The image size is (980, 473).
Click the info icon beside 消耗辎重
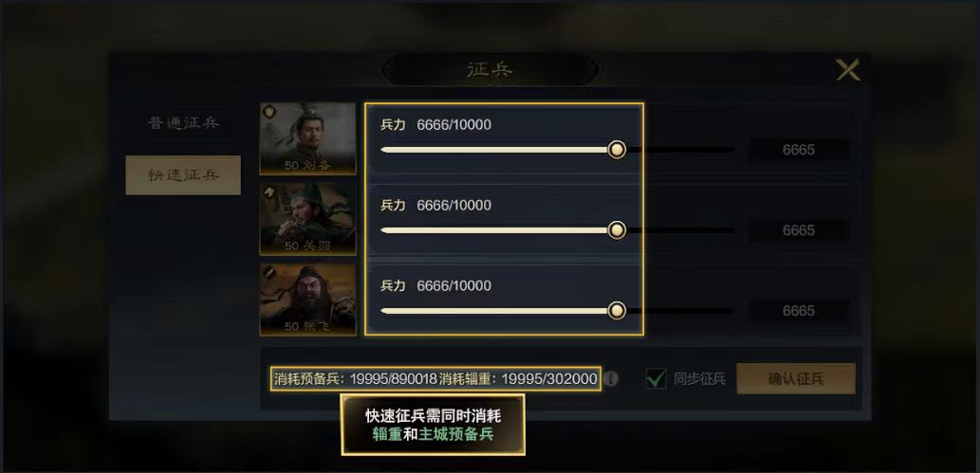point(612,378)
